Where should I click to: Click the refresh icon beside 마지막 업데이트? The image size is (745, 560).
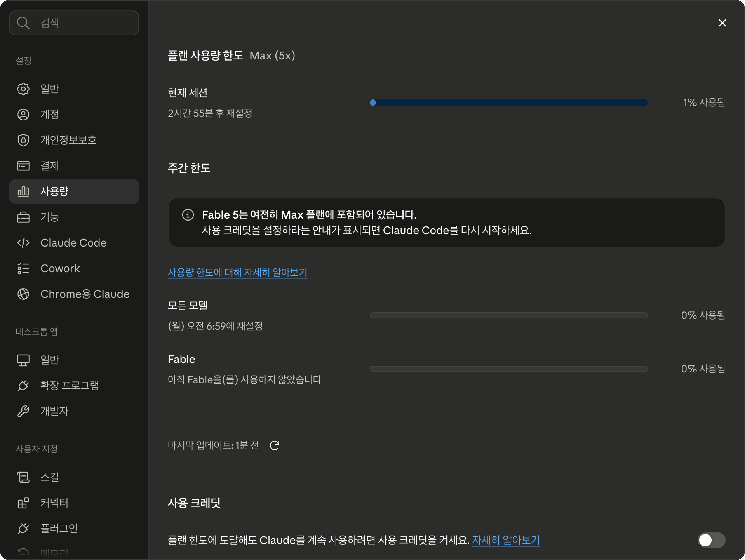click(x=274, y=445)
